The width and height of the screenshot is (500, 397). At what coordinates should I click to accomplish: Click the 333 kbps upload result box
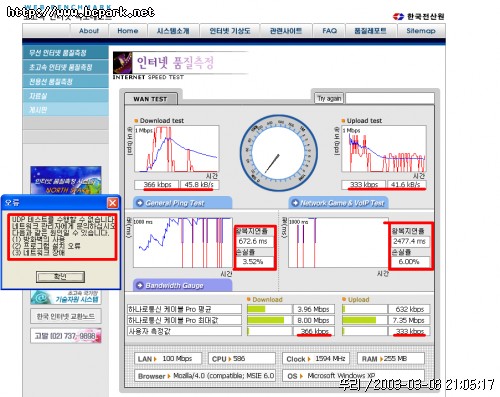364,184
